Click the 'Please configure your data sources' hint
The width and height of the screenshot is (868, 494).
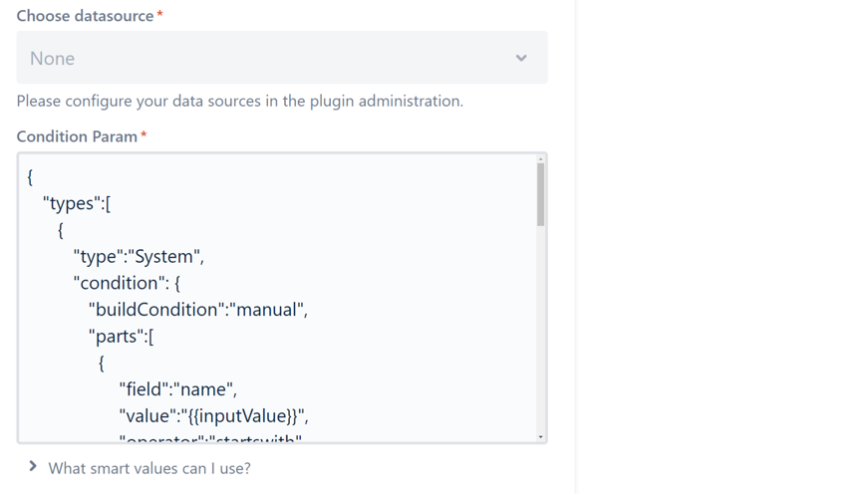[239, 101]
